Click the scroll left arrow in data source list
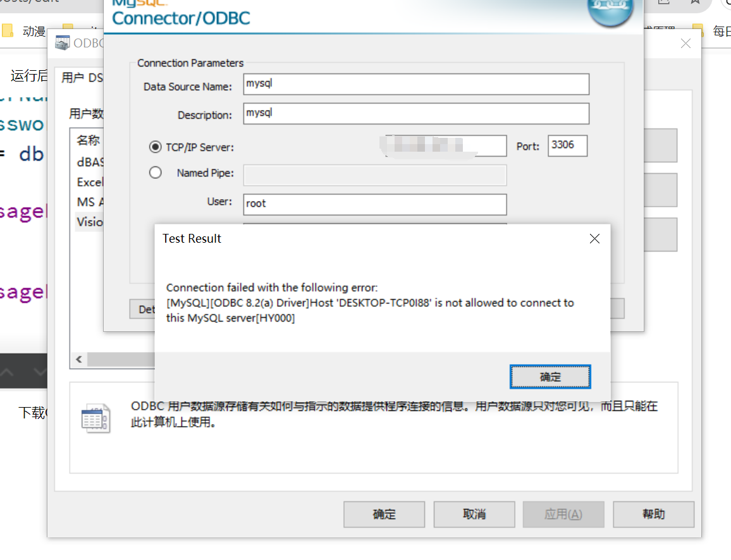 (79, 359)
